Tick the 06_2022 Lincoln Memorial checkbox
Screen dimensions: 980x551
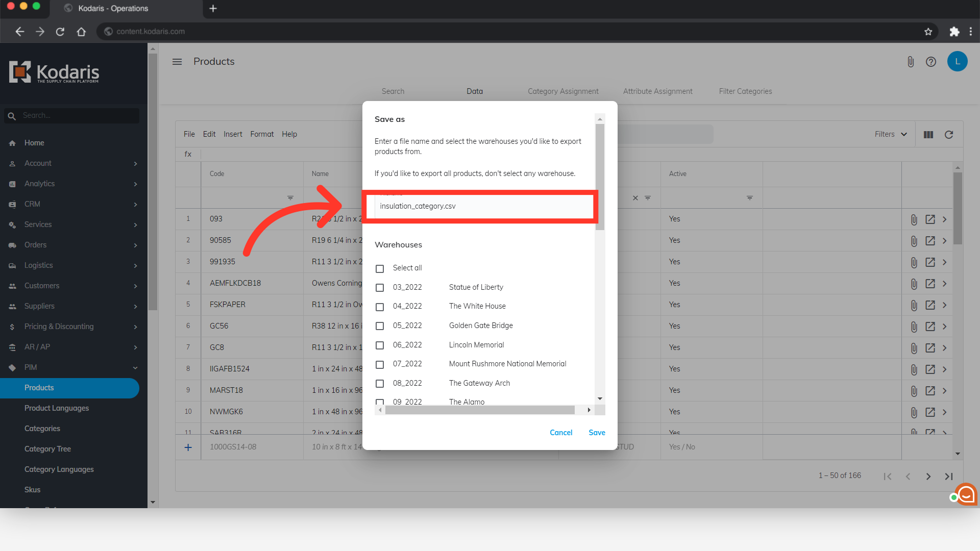point(380,345)
